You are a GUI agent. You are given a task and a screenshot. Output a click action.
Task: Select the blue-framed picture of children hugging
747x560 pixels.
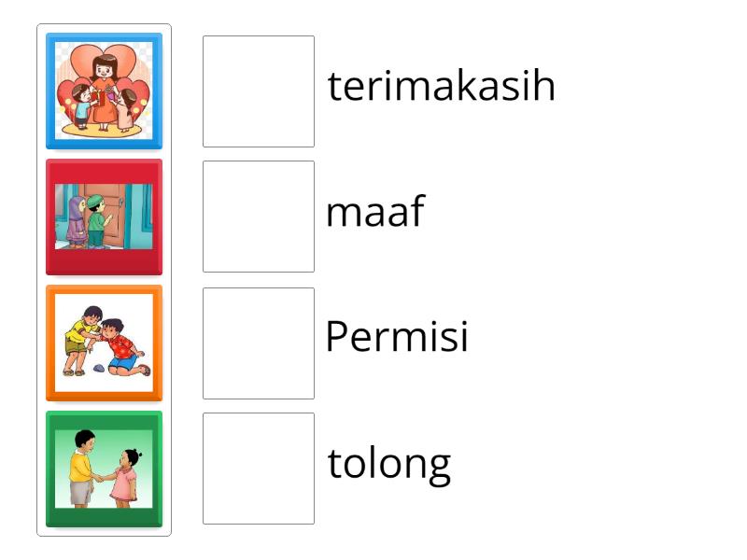104,91
